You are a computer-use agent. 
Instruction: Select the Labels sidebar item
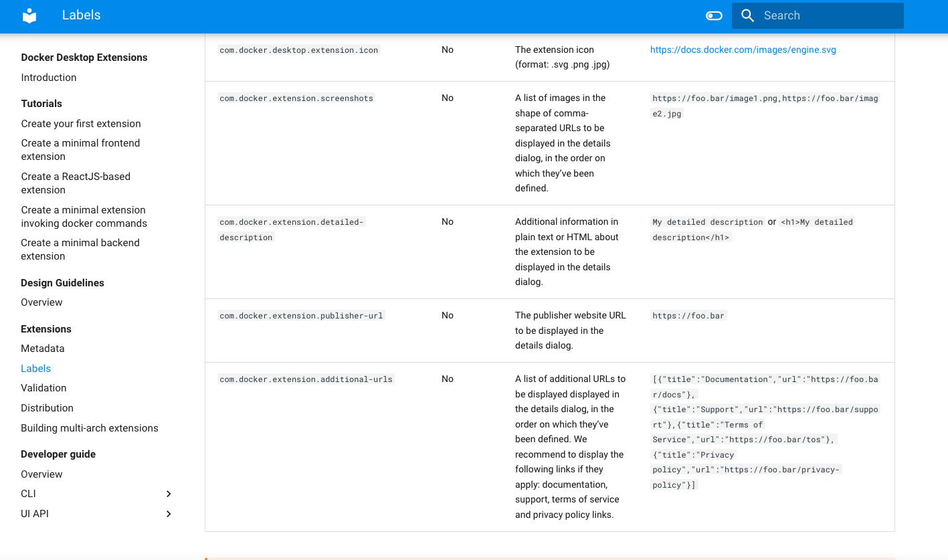point(36,369)
